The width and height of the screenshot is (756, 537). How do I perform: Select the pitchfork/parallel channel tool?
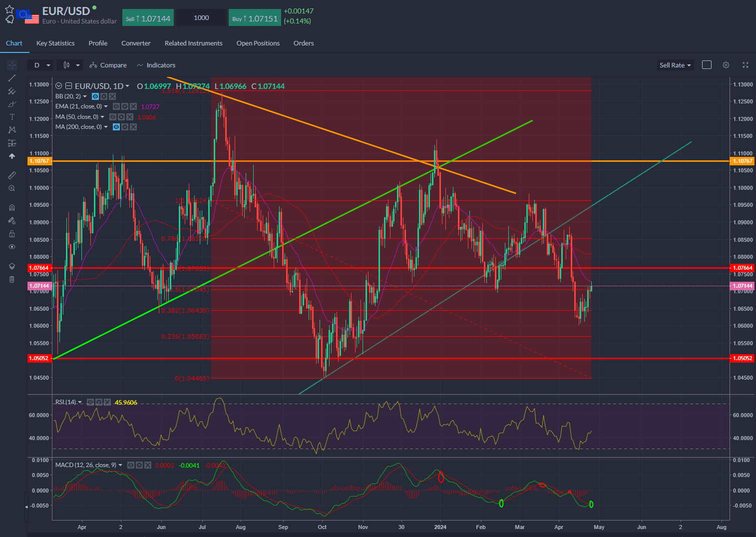[x=12, y=91]
